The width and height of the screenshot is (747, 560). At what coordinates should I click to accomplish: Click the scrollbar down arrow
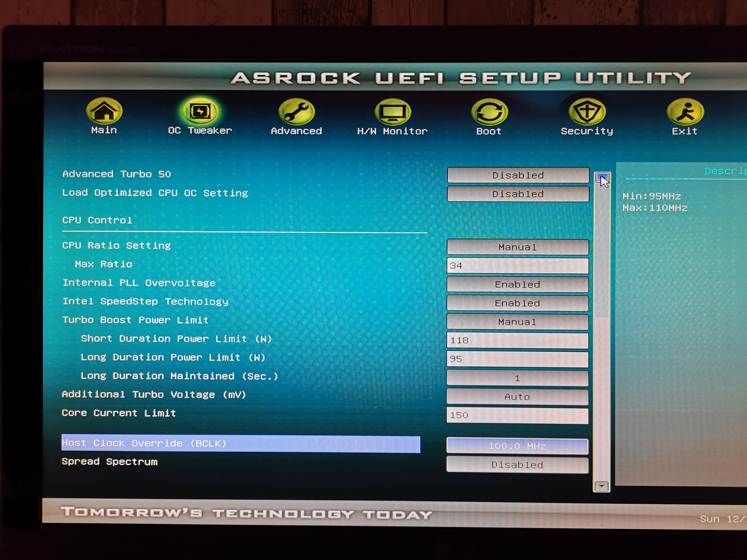601,486
